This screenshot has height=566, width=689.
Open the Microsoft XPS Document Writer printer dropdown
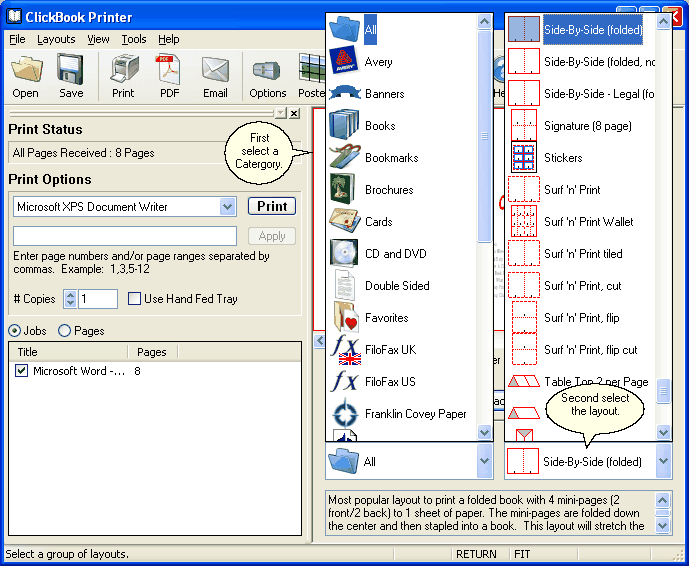(227, 207)
